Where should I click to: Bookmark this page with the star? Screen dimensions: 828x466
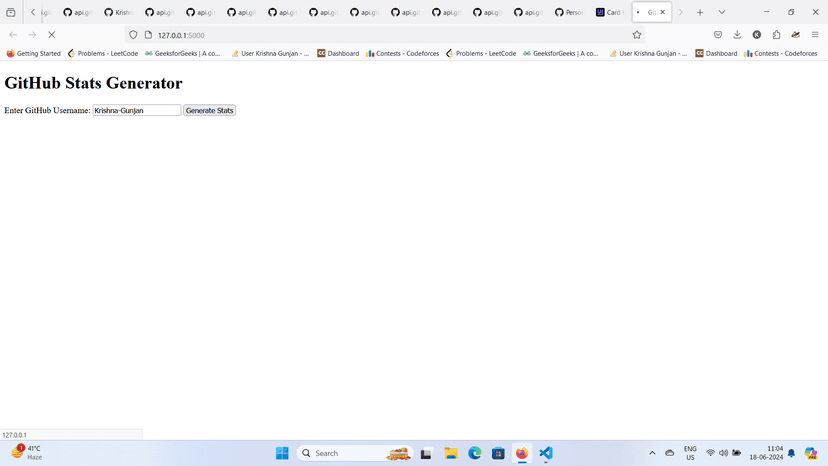tap(637, 35)
